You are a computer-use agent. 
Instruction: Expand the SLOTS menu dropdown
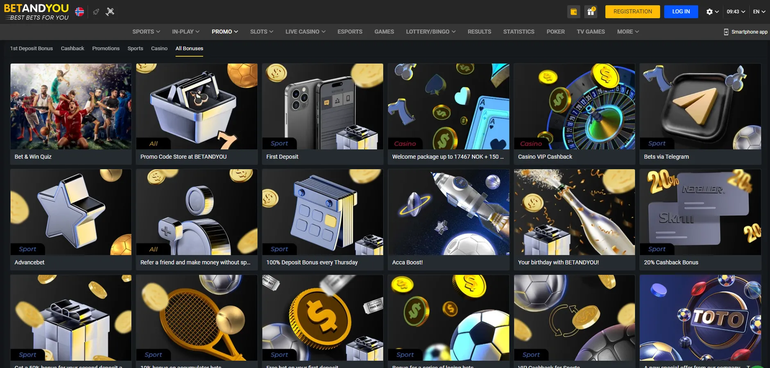[262, 31]
